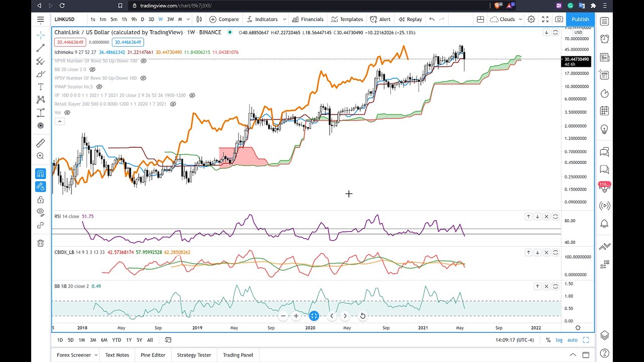Click the Compare button
Screen dimensions: 644x362
pos(224,19)
